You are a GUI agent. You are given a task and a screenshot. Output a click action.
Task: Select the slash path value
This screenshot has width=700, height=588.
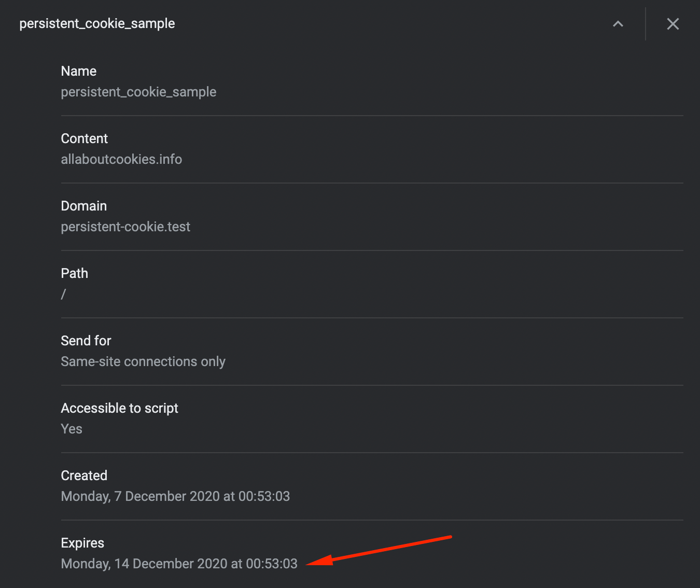[x=63, y=294]
